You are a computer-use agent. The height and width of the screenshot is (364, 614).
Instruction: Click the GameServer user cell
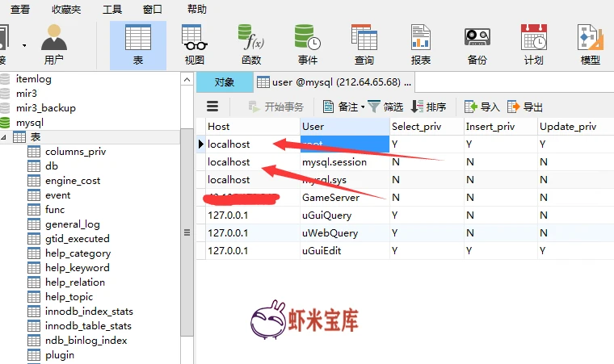(345, 198)
